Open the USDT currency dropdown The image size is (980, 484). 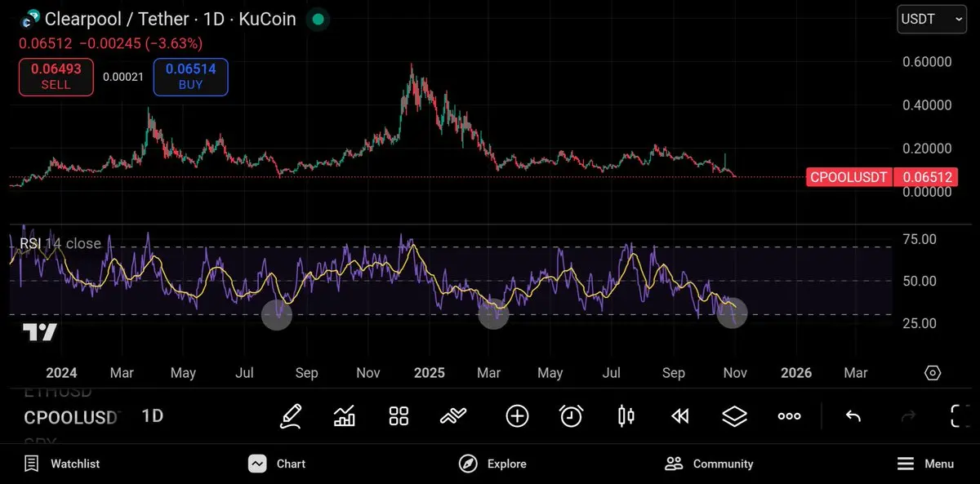pyautogui.click(x=932, y=19)
